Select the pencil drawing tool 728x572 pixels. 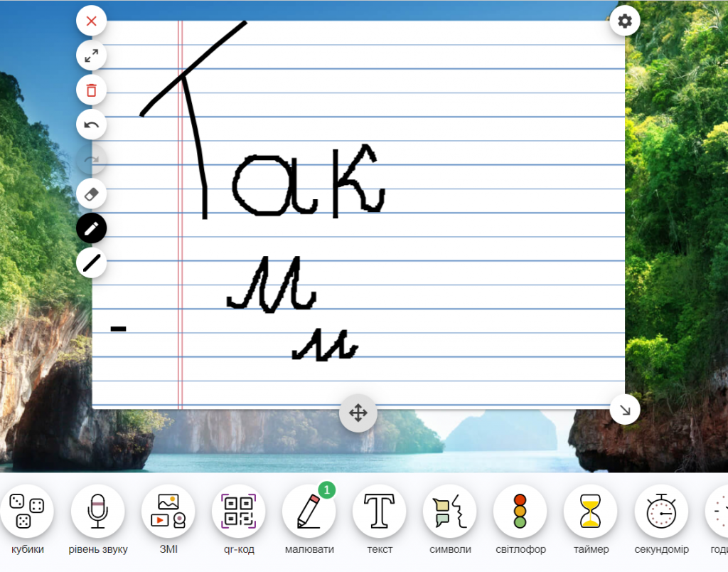tap(91, 228)
